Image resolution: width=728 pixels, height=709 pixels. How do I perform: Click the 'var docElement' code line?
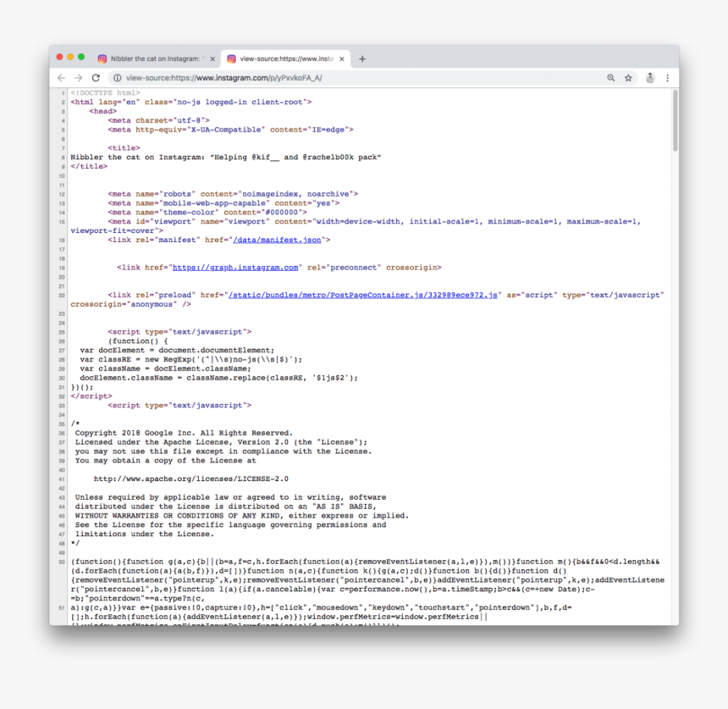(x=177, y=351)
